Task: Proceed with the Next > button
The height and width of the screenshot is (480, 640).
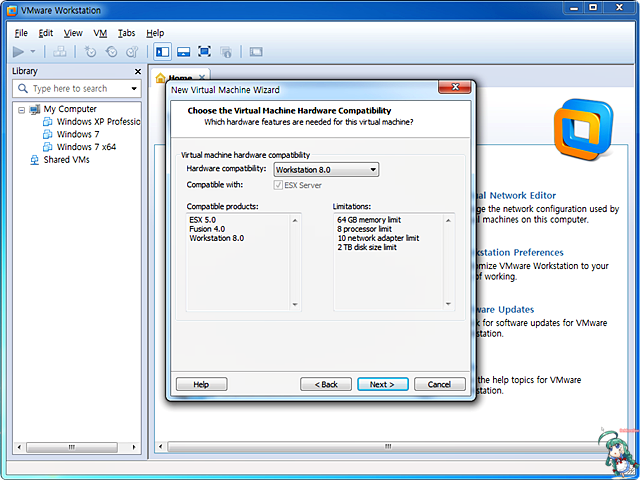Action: (382, 384)
